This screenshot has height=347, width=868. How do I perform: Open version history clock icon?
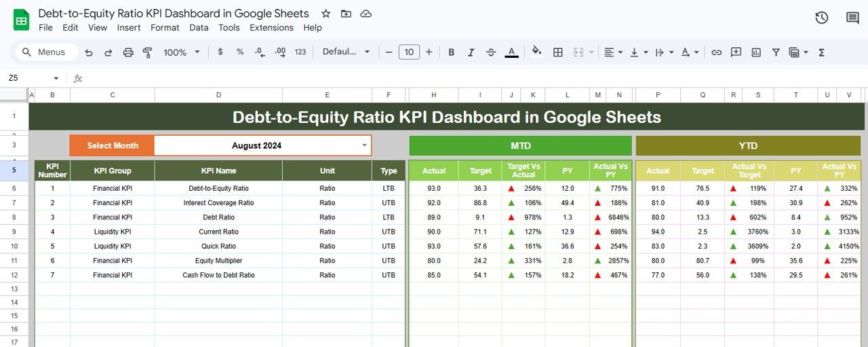point(821,18)
